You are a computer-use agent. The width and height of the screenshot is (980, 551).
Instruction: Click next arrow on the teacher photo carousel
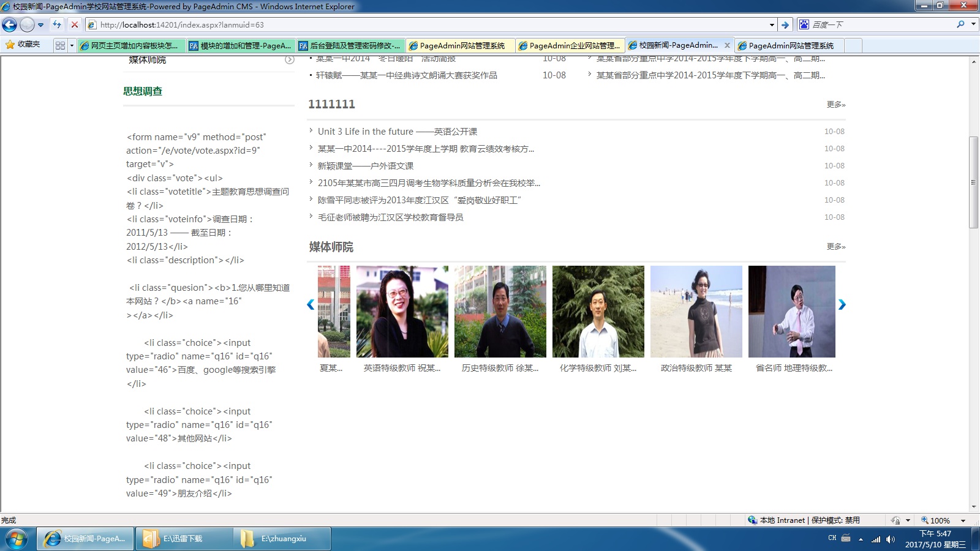842,304
